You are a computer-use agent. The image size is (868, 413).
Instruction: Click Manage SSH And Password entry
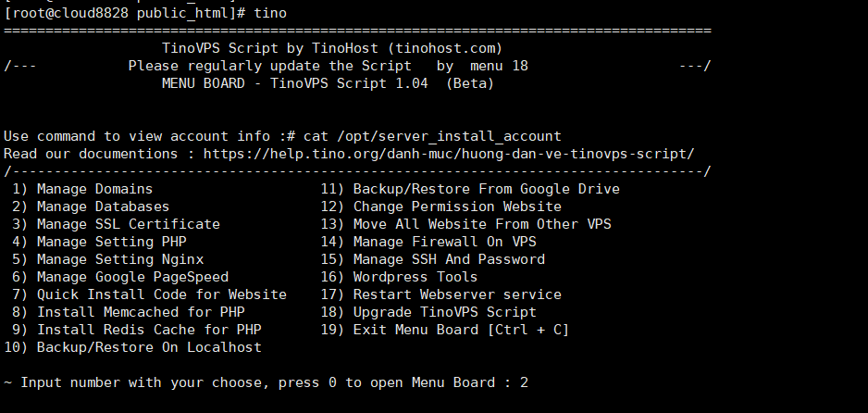432,259
